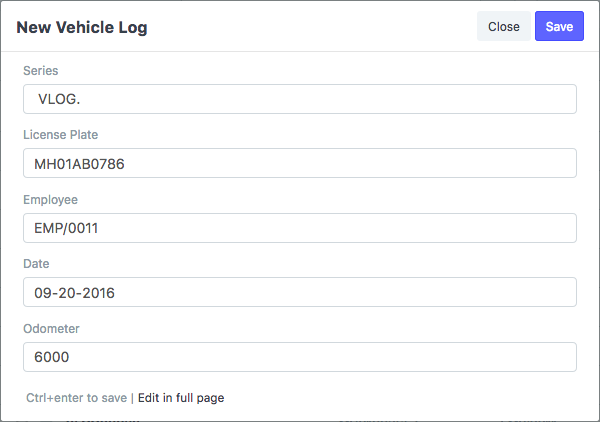Click the Ctrl+enter to save hint text
Screen dimensions: 600x422
(x=77, y=398)
